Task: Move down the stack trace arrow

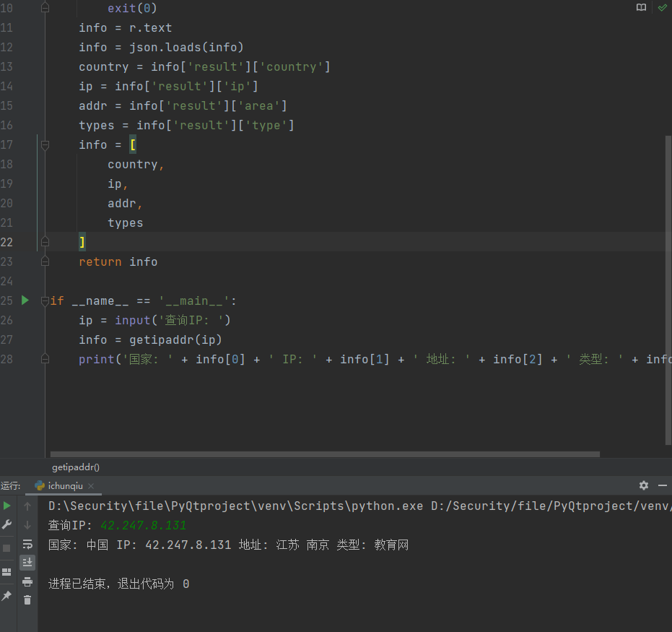Action: coord(27,525)
